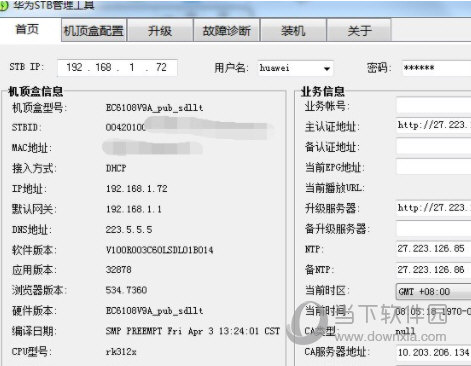Click the 机顶盒信息 group heading

[35, 91]
